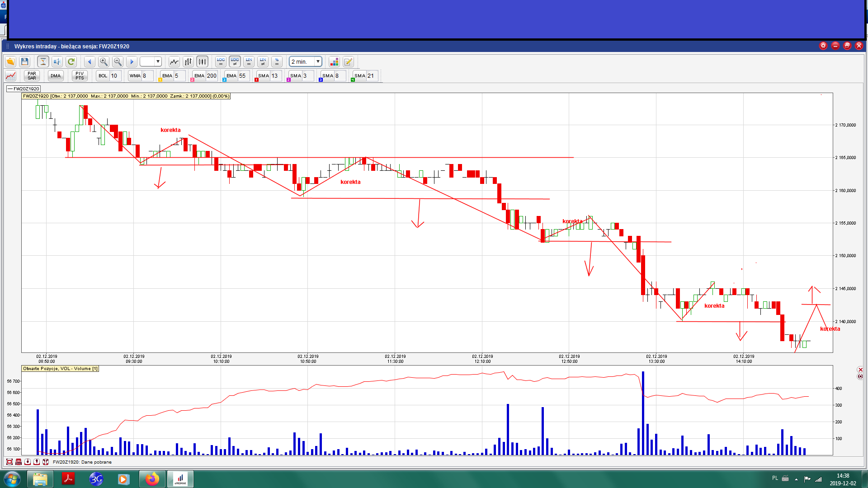Click the EMA 200 period field

[x=212, y=75]
